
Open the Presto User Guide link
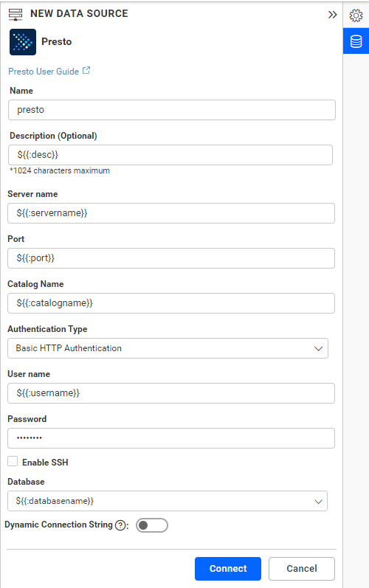click(44, 72)
